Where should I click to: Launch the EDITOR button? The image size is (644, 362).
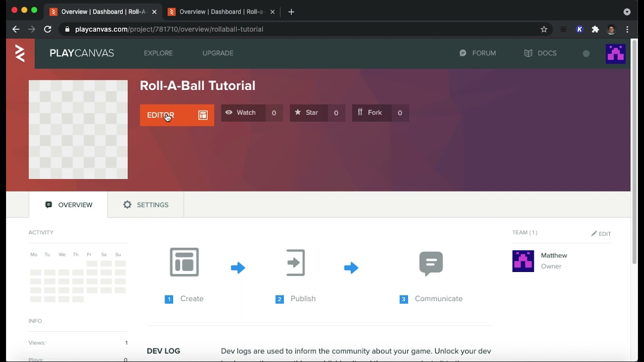pos(177,115)
